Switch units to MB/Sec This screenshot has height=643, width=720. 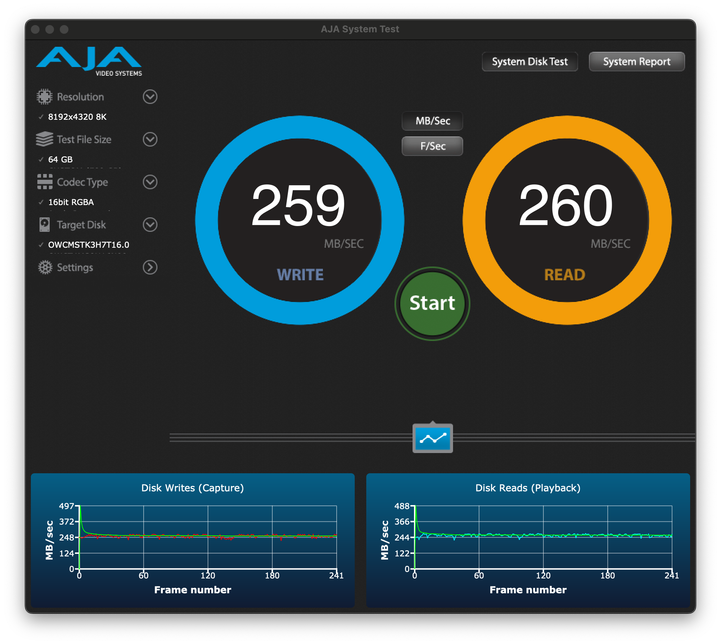click(x=432, y=121)
